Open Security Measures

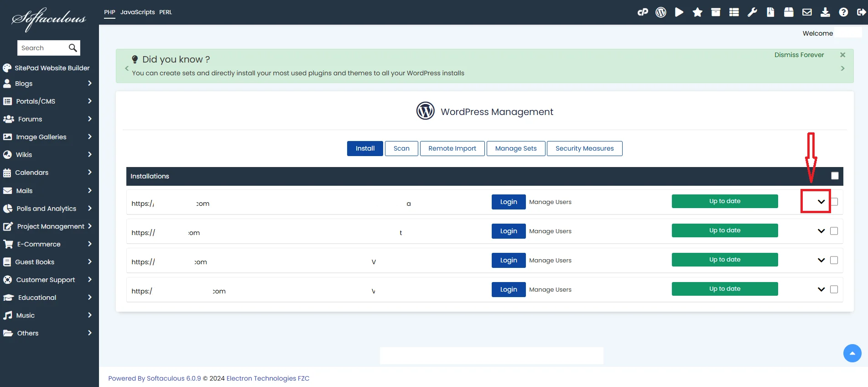pos(585,148)
